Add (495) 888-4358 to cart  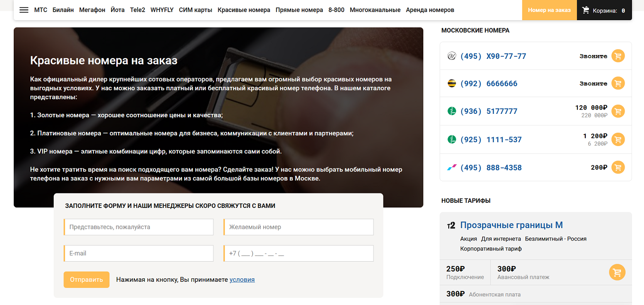pos(618,168)
